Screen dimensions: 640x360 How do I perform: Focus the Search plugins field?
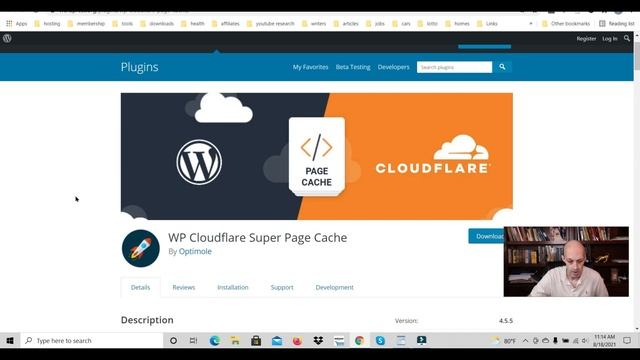click(x=454, y=67)
